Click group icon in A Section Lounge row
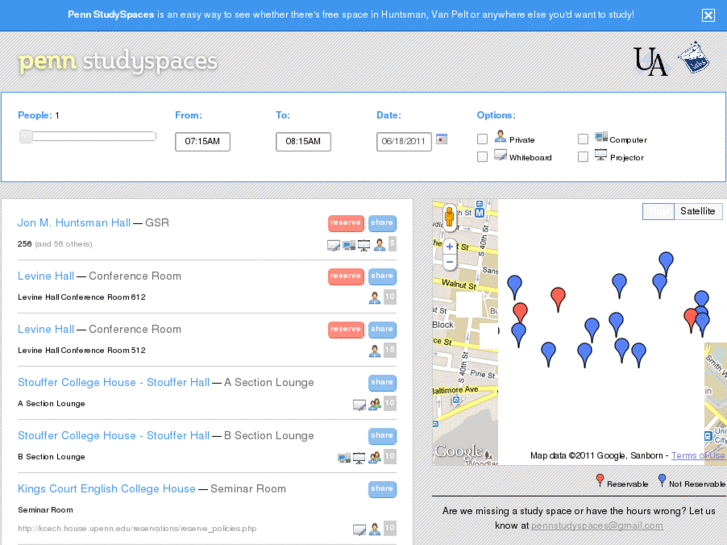This screenshot has height=545, width=727. [x=375, y=404]
